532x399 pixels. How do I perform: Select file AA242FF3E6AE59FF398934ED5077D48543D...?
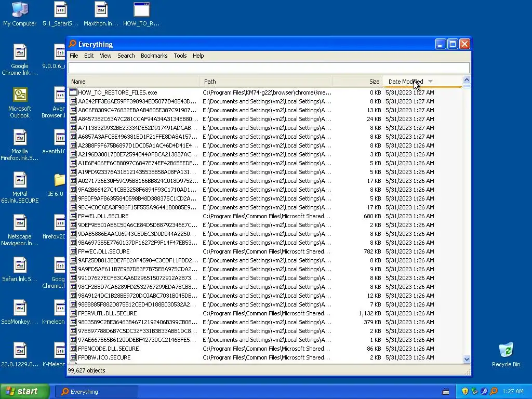point(137,101)
